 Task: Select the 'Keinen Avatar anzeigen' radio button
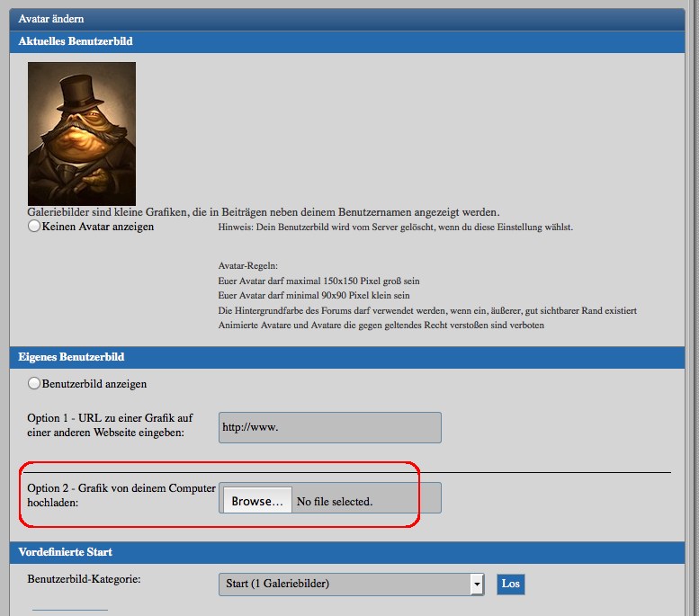coord(35,227)
